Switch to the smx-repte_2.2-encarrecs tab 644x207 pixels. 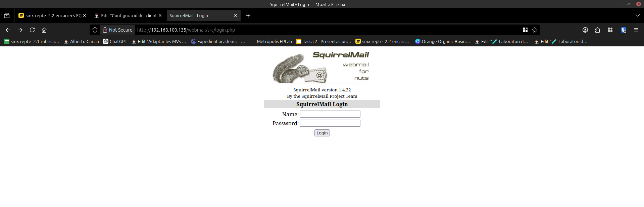50,15
